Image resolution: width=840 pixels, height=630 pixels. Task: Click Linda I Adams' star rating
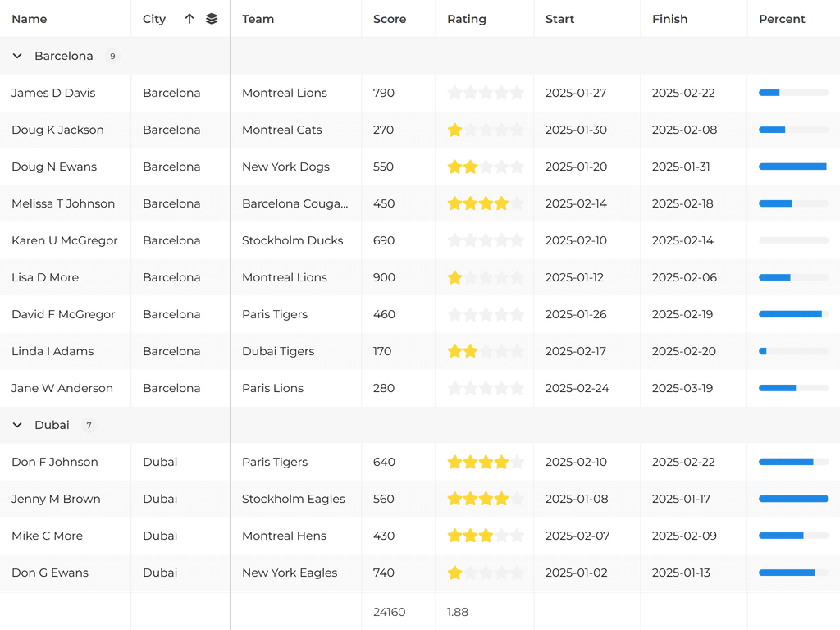[x=485, y=351]
